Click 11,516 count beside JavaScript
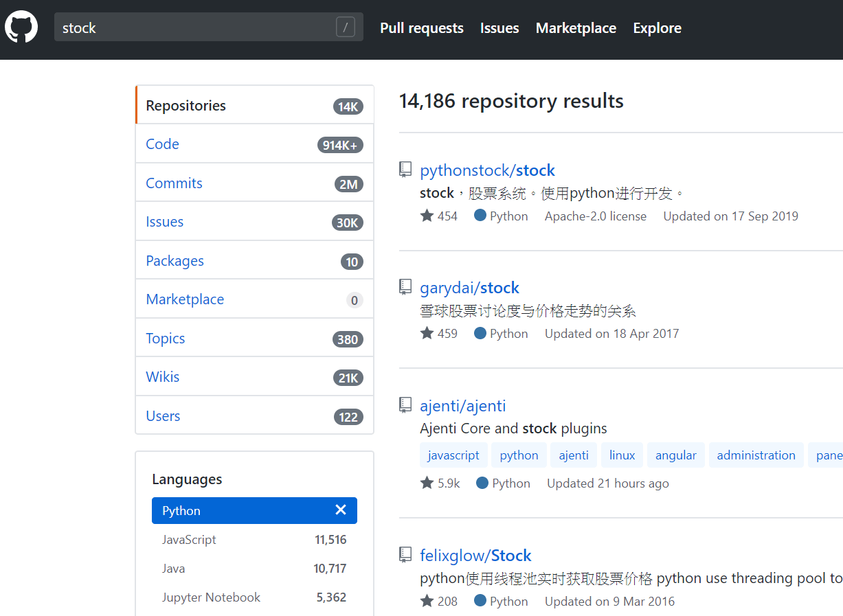The height and width of the screenshot is (616, 843). (x=330, y=540)
